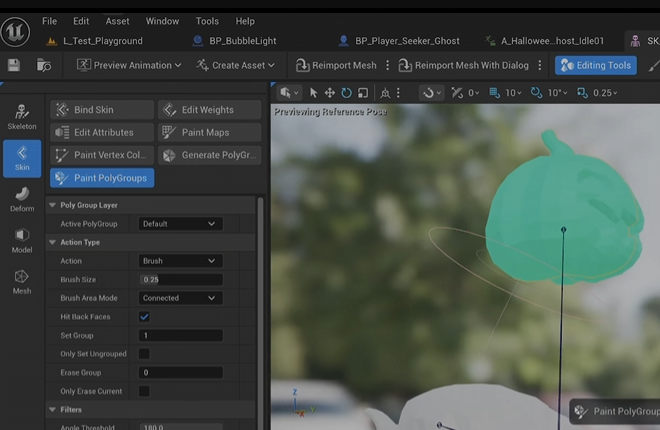Toggle the rotation snap icon
The height and width of the screenshot is (430, 660).
[536, 93]
